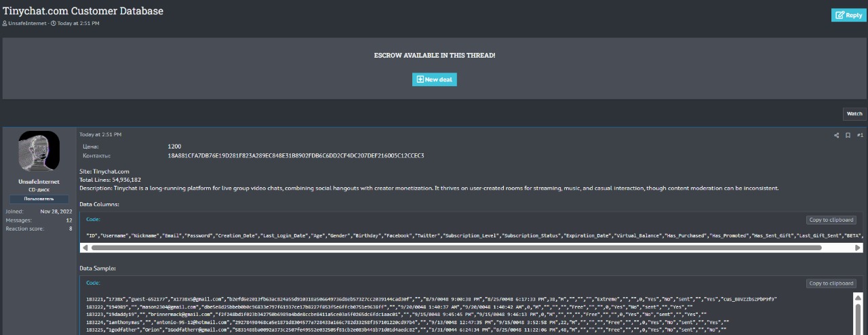Copy Data Sample code to clipboard

click(x=831, y=283)
